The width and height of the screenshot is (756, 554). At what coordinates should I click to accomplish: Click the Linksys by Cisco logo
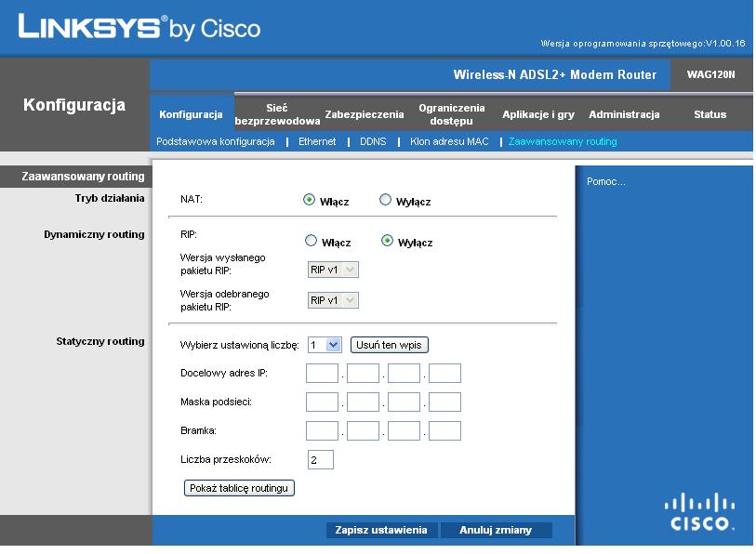(x=139, y=27)
